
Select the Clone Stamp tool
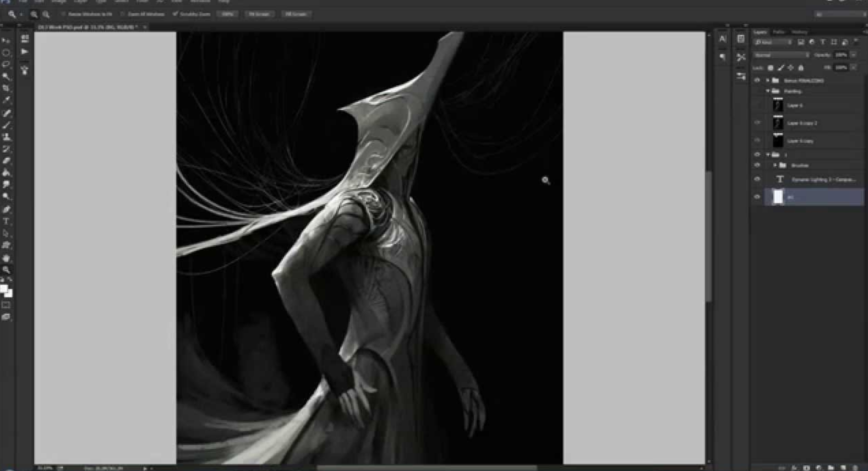6,137
